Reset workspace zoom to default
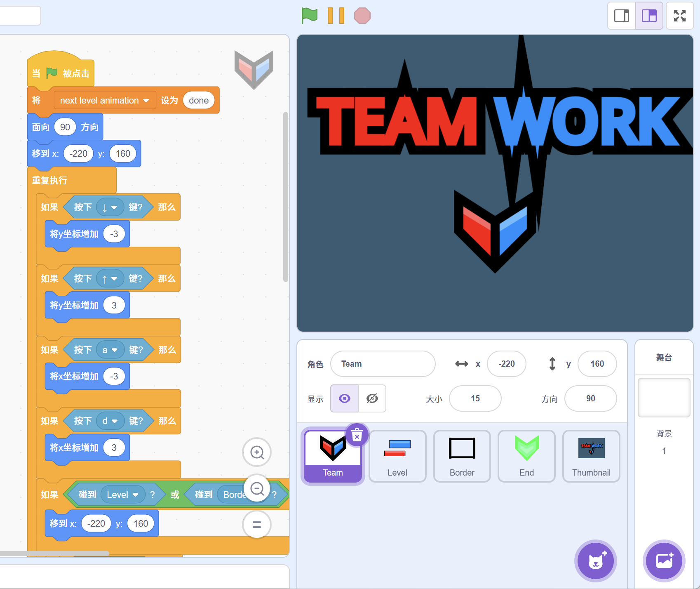The height and width of the screenshot is (589, 700). [x=257, y=525]
